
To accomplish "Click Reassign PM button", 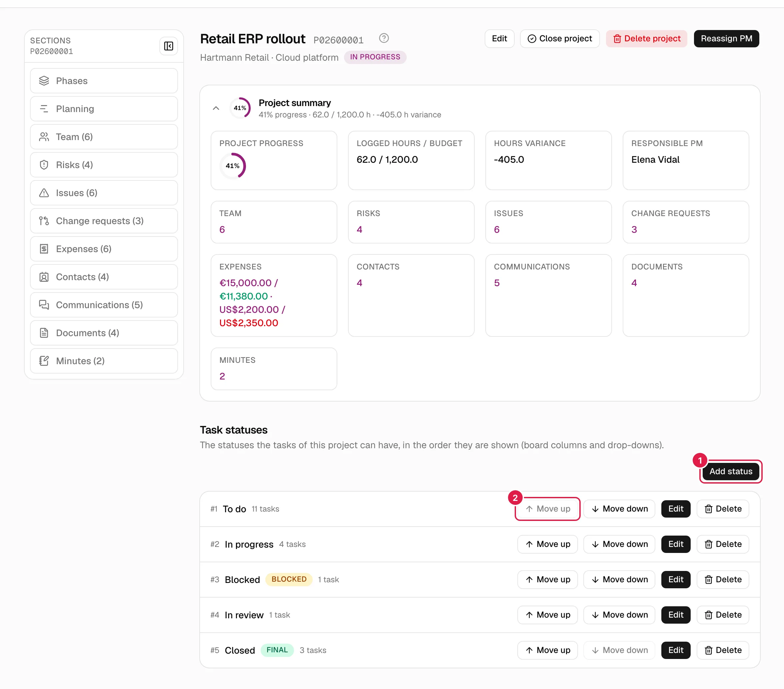I will click(726, 39).
